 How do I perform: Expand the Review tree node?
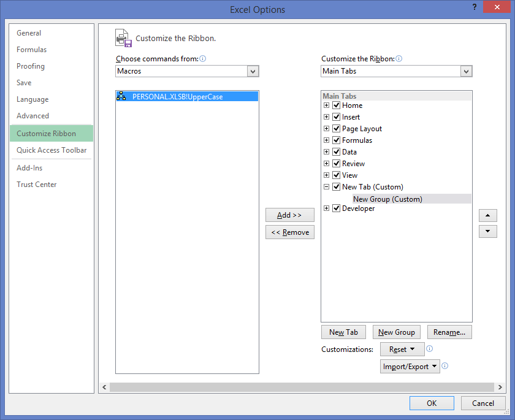coord(326,164)
